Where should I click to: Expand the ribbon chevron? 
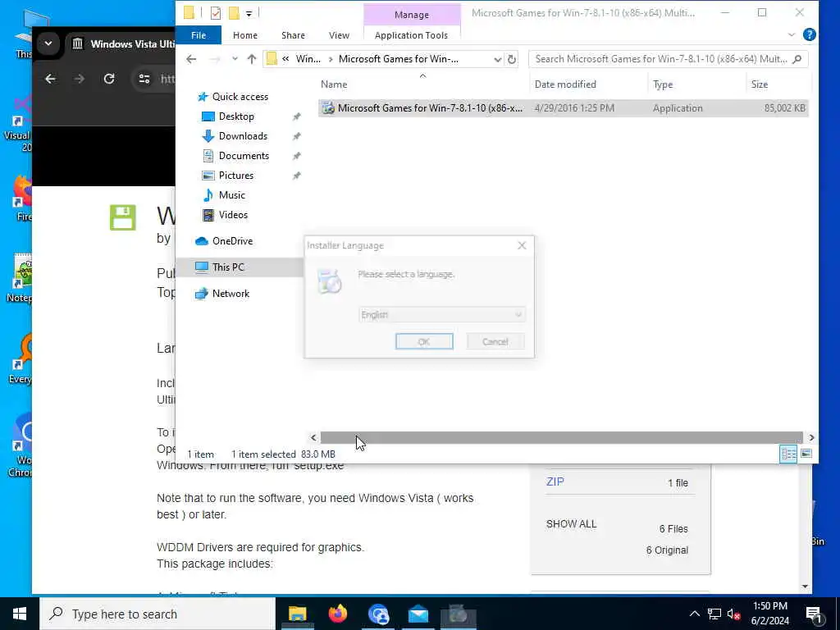point(792,34)
